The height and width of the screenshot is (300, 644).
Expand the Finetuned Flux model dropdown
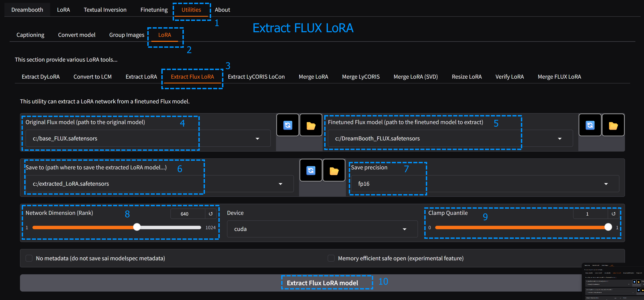559,138
